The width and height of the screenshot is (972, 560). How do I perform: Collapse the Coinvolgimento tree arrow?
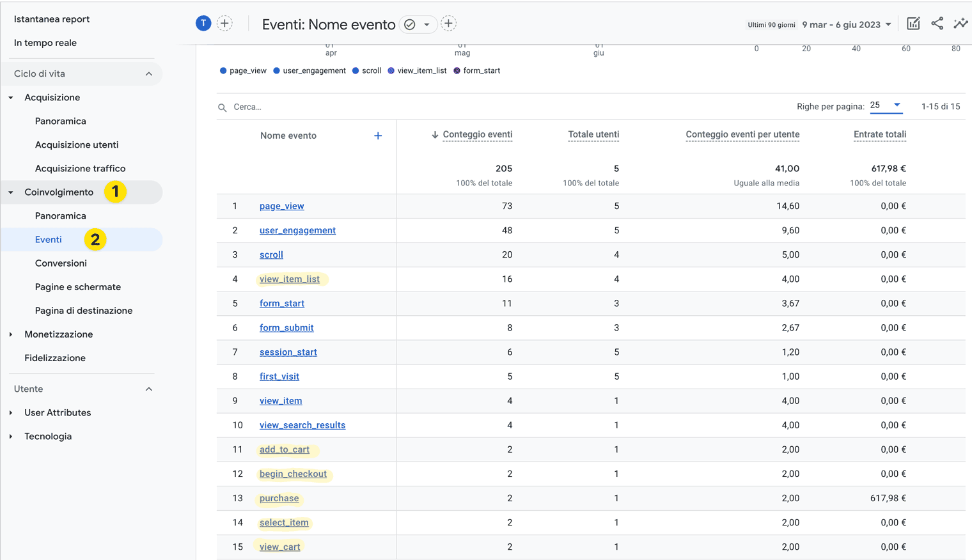(x=11, y=192)
